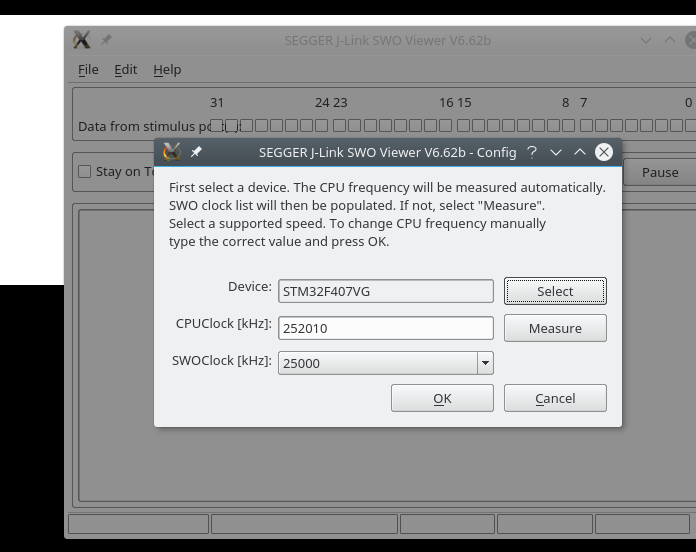Click the main window X application icon
The height and width of the screenshot is (552, 696).
pyautogui.click(x=82, y=40)
